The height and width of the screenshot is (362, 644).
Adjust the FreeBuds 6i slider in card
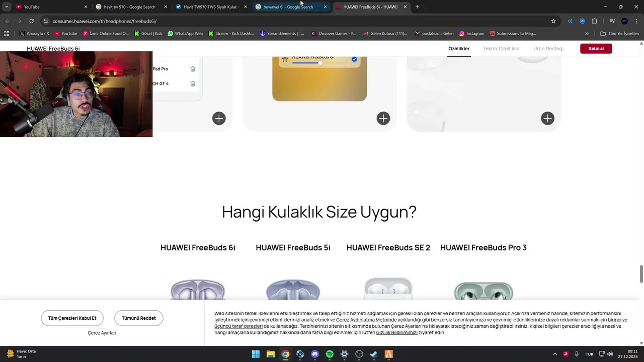(320, 63)
